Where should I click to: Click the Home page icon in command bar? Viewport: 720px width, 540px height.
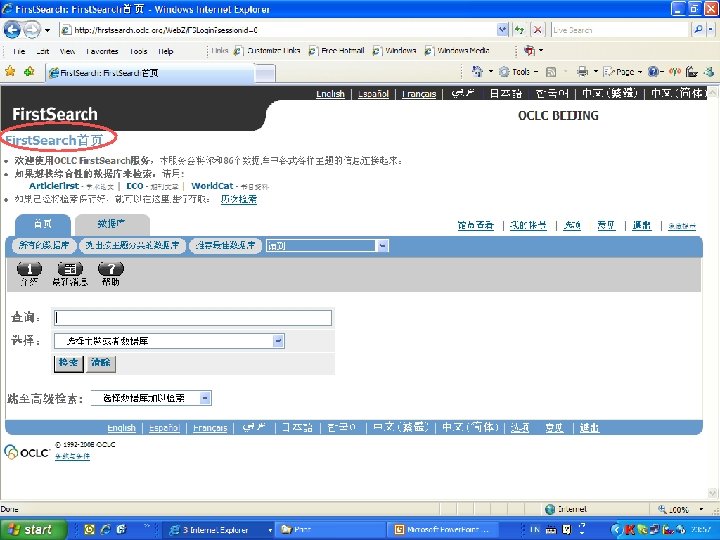(x=478, y=72)
